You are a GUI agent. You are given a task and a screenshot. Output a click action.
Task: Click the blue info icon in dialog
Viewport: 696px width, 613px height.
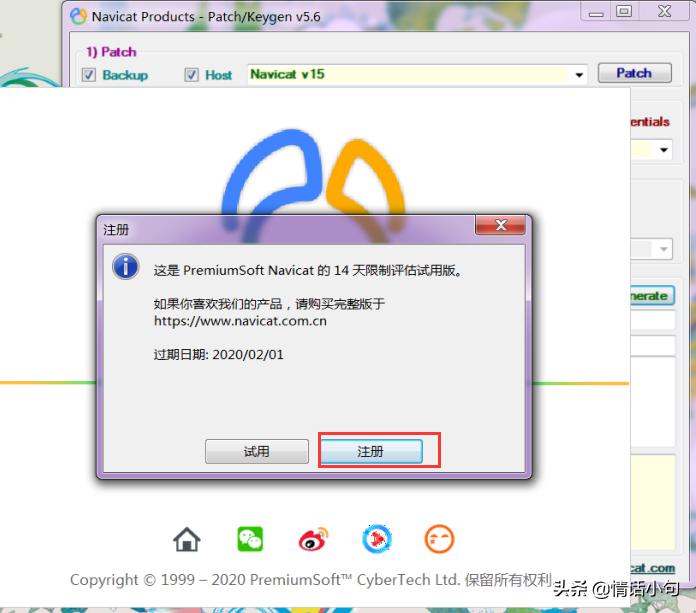point(126,267)
